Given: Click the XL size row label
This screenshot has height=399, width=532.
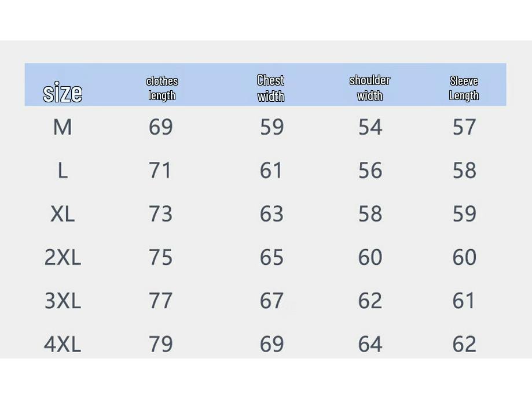Looking at the screenshot, I should coord(63,214).
